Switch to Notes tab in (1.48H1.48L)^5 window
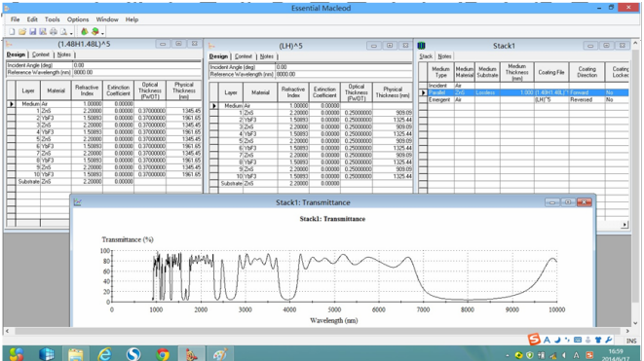644x361 pixels. [x=63, y=54]
